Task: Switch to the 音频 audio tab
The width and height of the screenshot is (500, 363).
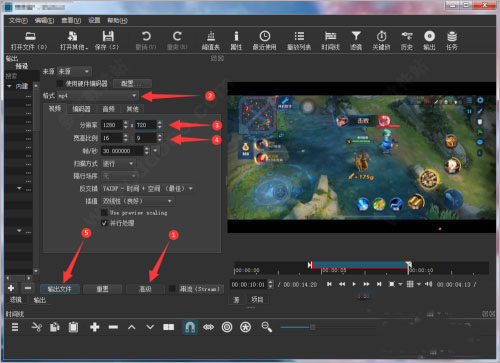Action: tap(108, 109)
